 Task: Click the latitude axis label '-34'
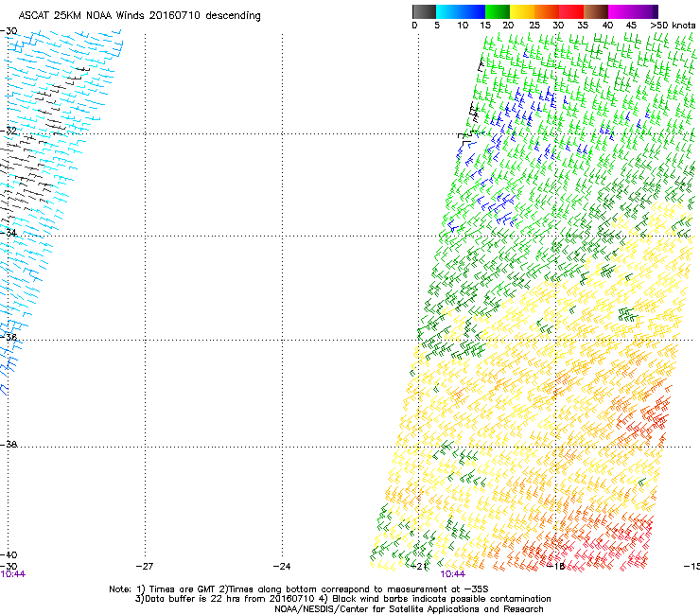pyautogui.click(x=9, y=233)
